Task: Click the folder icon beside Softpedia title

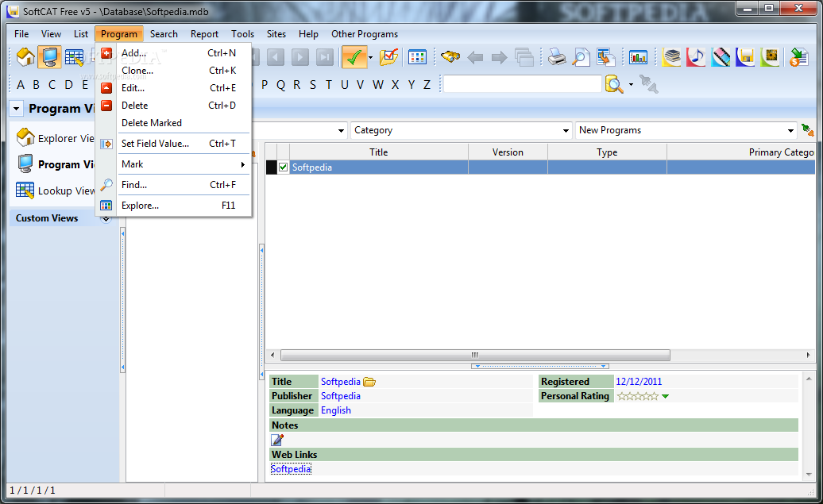Action: click(369, 382)
